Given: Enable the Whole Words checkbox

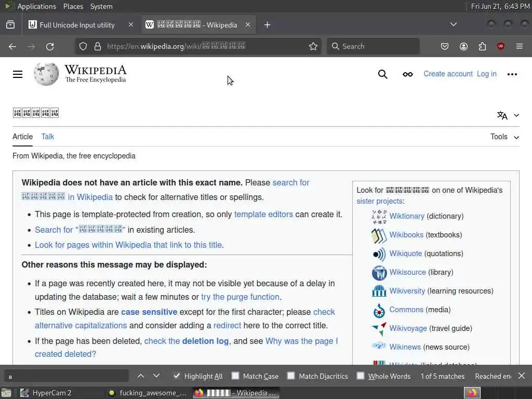Looking at the screenshot, I should tap(361, 376).
